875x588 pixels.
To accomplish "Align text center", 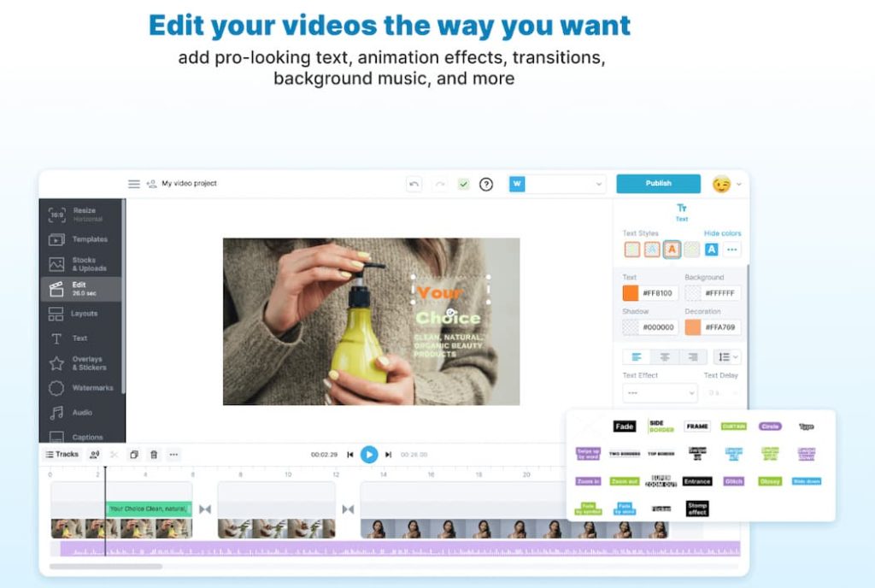I will point(665,357).
